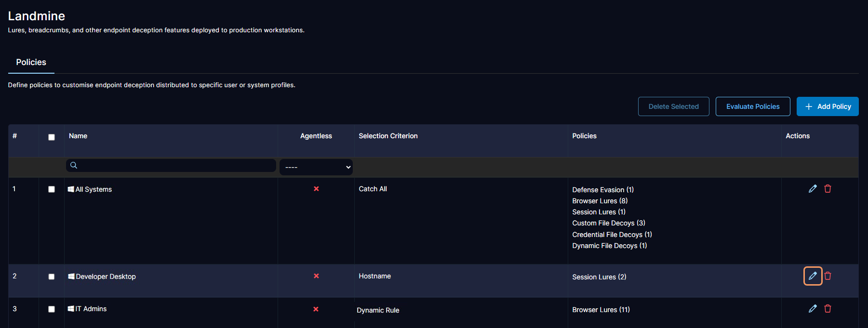Tick the select-all checkbox in header

click(52, 137)
